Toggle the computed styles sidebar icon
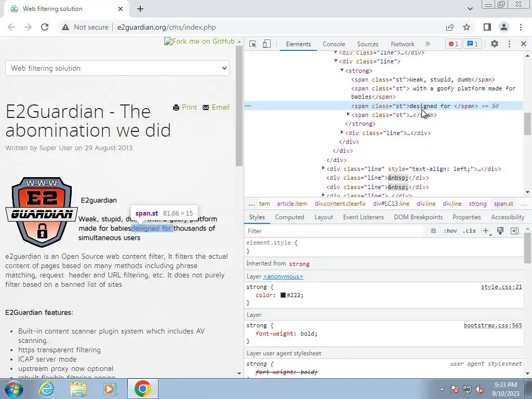 (x=514, y=231)
